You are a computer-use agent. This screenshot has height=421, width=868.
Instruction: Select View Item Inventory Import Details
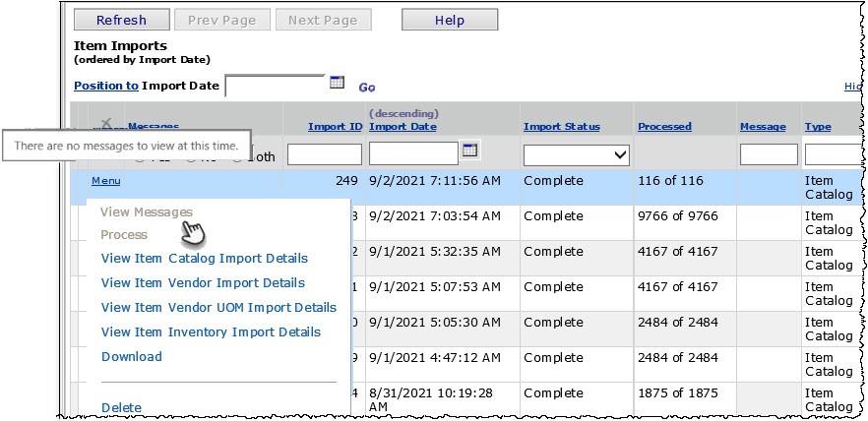tap(211, 332)
